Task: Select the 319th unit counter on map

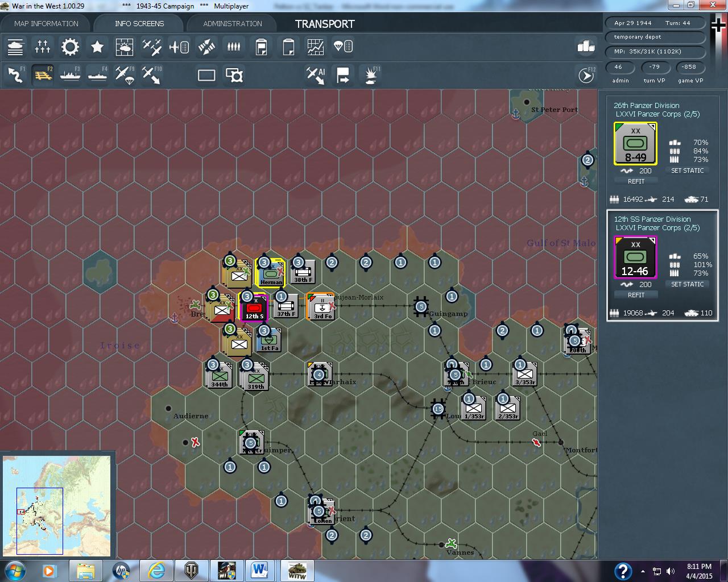Action: (x=254, y=376)
